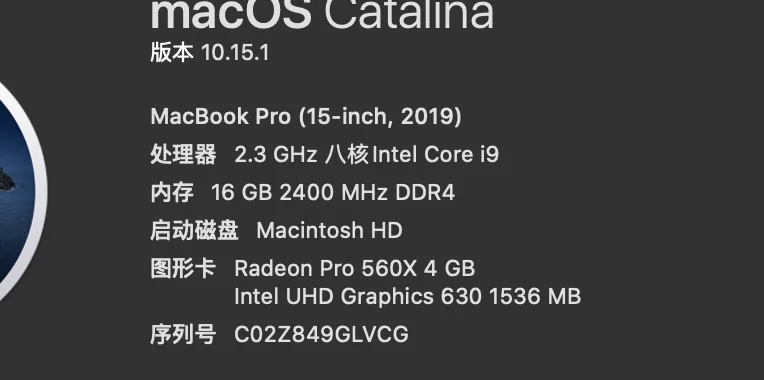
Task: Click the word Catalina in the title
Action: pos(409,15)
